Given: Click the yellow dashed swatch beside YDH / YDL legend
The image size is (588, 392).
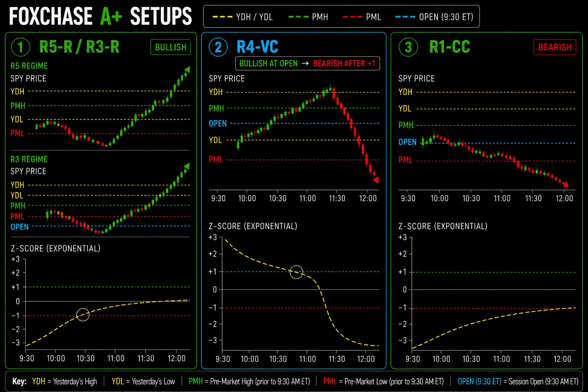Looking at the screenshot, I should 222,17.
